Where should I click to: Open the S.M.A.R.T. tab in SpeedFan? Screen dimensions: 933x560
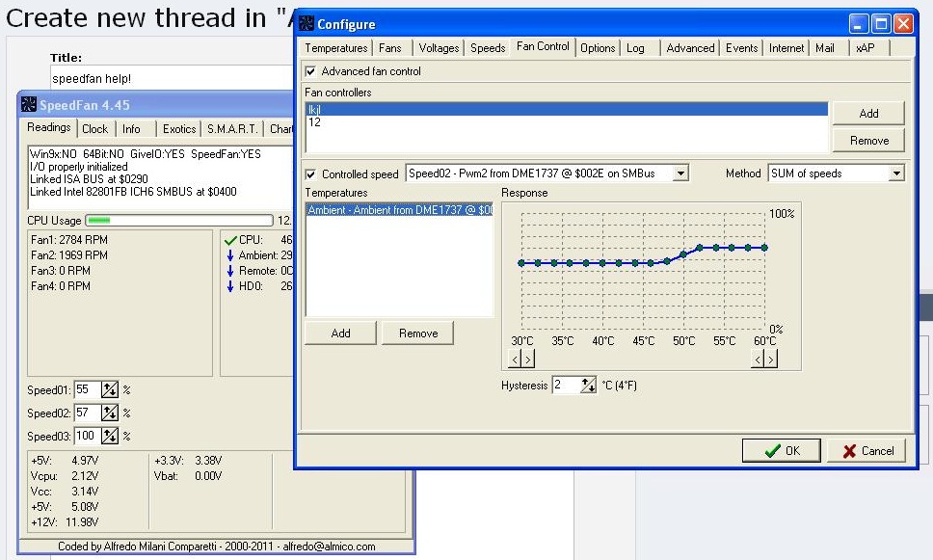pyautogui.click(x=231, y=129)
